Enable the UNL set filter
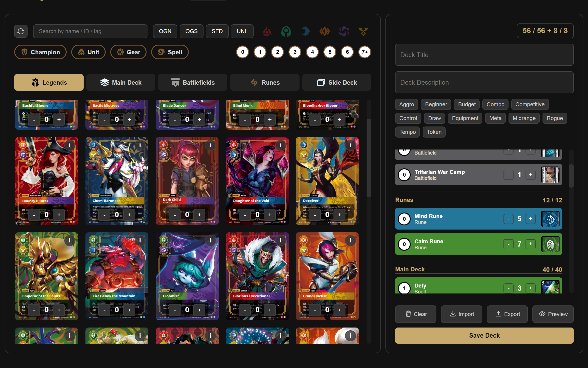This screenshot has height=368, width=588. coord(242,31)
